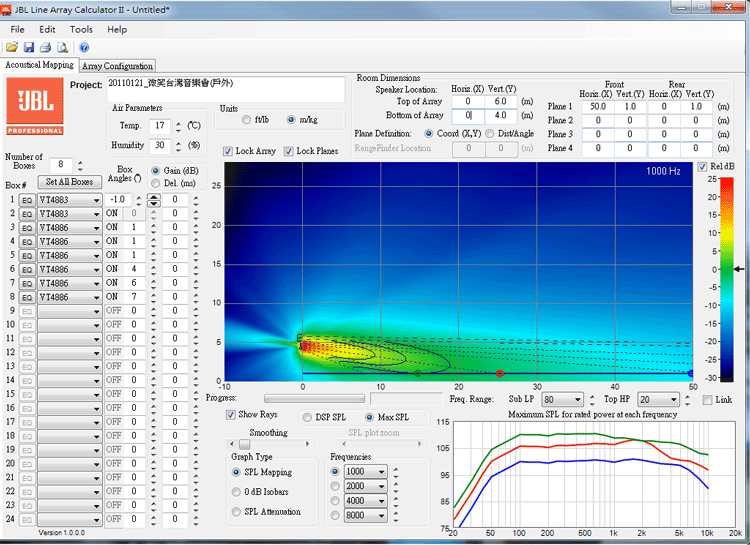Select the 2000 frequency radio button

[x=335, y=486]
